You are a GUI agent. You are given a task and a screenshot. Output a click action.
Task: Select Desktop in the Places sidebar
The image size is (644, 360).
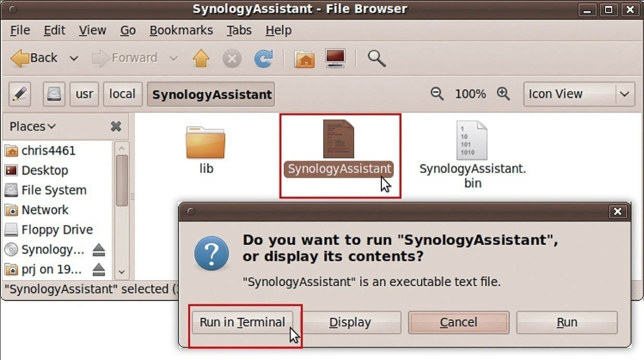[36, 170]
